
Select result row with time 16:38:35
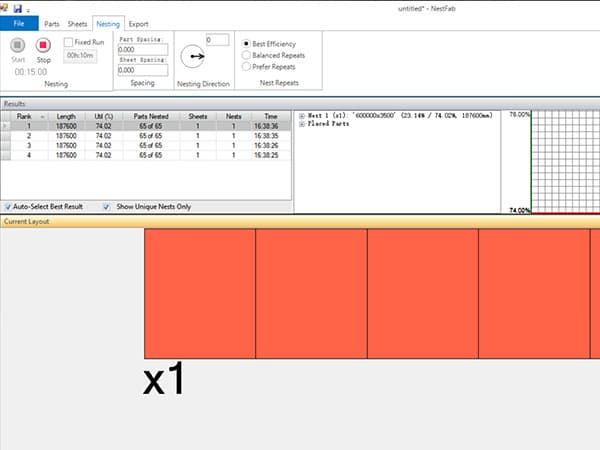click(x=145, y=136)
